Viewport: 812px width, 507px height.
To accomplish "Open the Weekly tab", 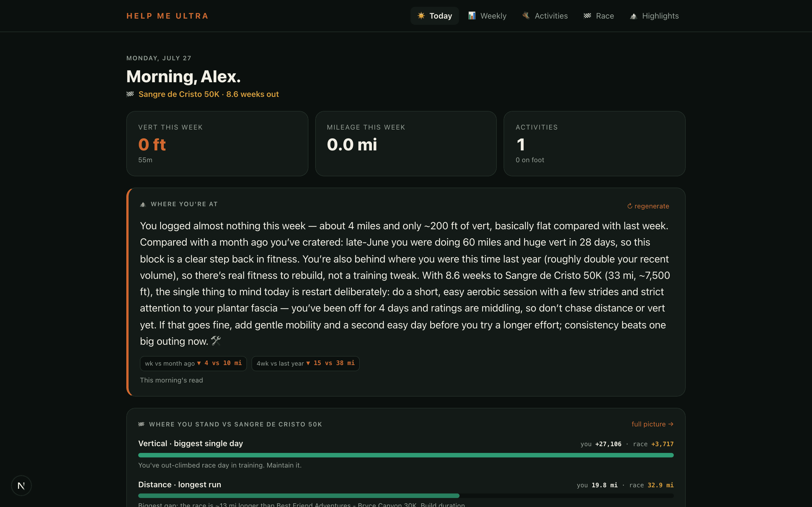I will (487, 16).
